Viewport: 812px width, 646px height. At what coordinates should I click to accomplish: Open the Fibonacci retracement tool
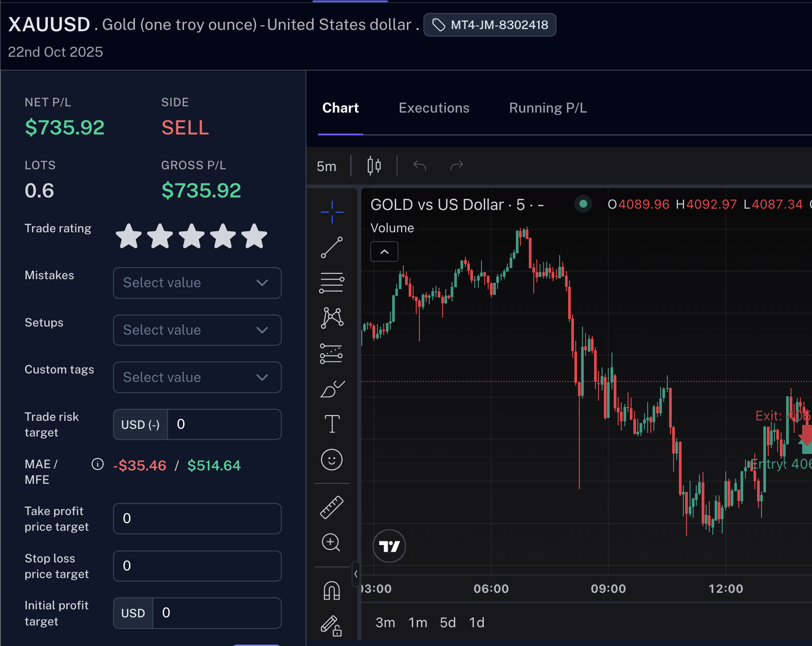tap(331, 282)
